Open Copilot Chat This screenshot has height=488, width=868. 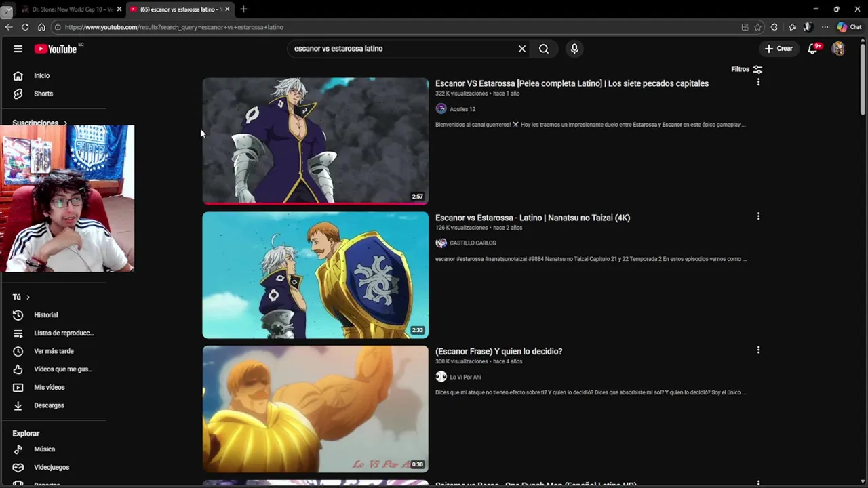(849, 27)
